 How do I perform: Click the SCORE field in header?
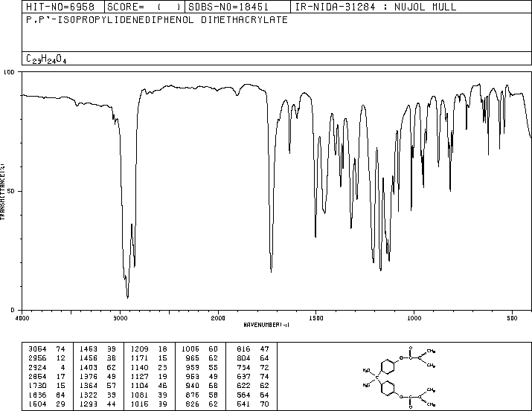tap(144, 7)
